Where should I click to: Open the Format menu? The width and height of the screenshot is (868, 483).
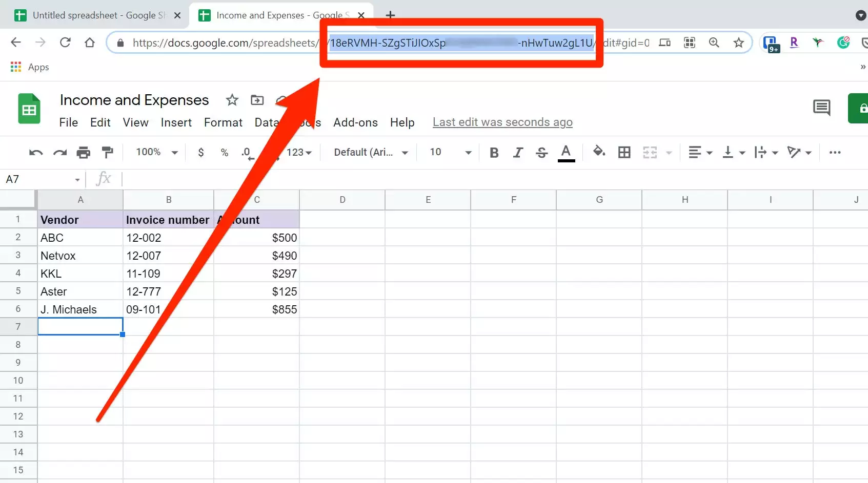point(223,122)
